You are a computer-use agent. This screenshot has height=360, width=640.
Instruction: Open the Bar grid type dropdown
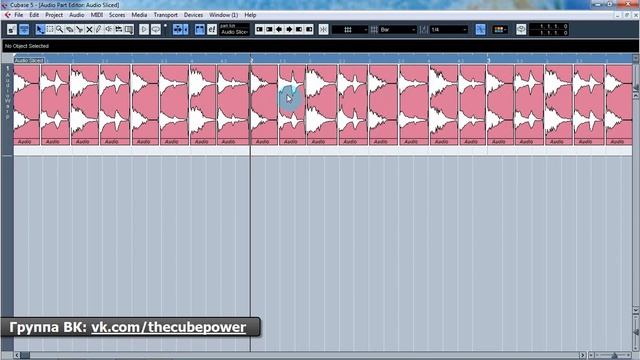(398, 29)
